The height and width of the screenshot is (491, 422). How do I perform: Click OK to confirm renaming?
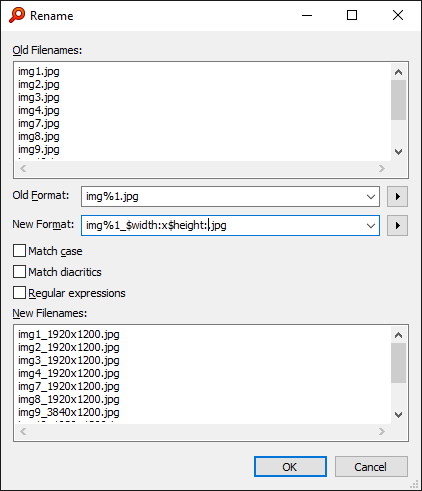[x=290, y=467]
